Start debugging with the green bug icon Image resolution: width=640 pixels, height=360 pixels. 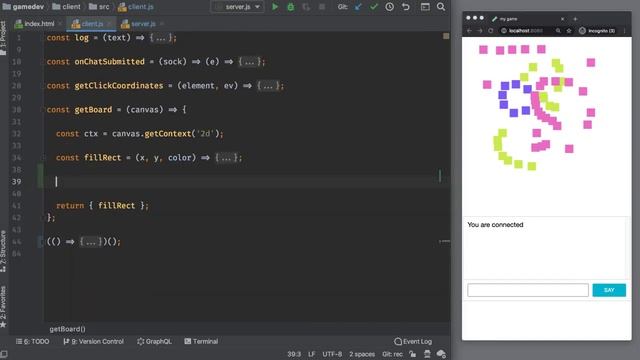coord(291,7)
